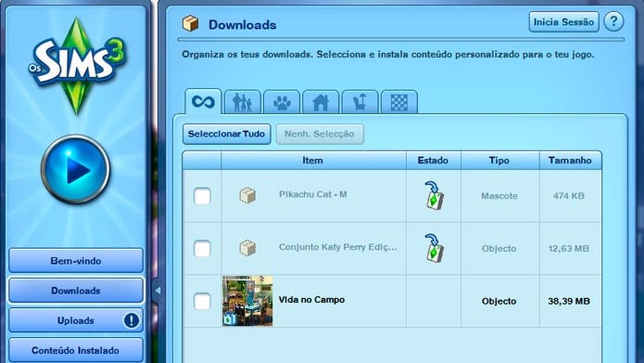
Task: Open the All items infinity tab
Action: pos(203,102)
